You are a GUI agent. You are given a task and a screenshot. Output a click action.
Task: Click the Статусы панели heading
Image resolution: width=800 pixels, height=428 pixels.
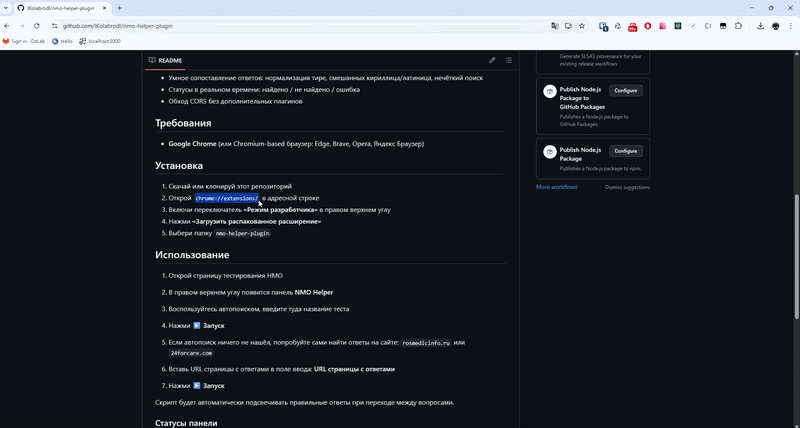186,423
